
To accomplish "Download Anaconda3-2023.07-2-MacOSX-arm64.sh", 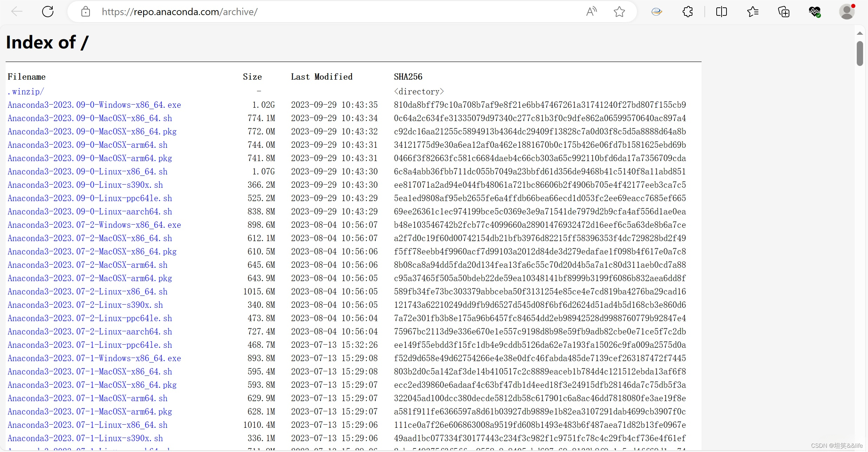I will pyautogui.click(x=87, y=265).
